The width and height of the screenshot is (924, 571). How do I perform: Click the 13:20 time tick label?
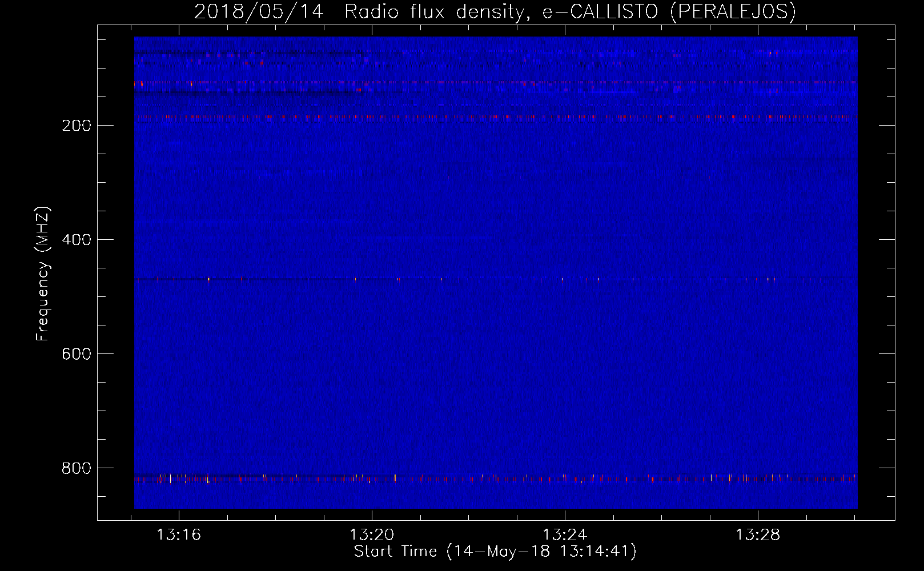(x=372, y=535)
